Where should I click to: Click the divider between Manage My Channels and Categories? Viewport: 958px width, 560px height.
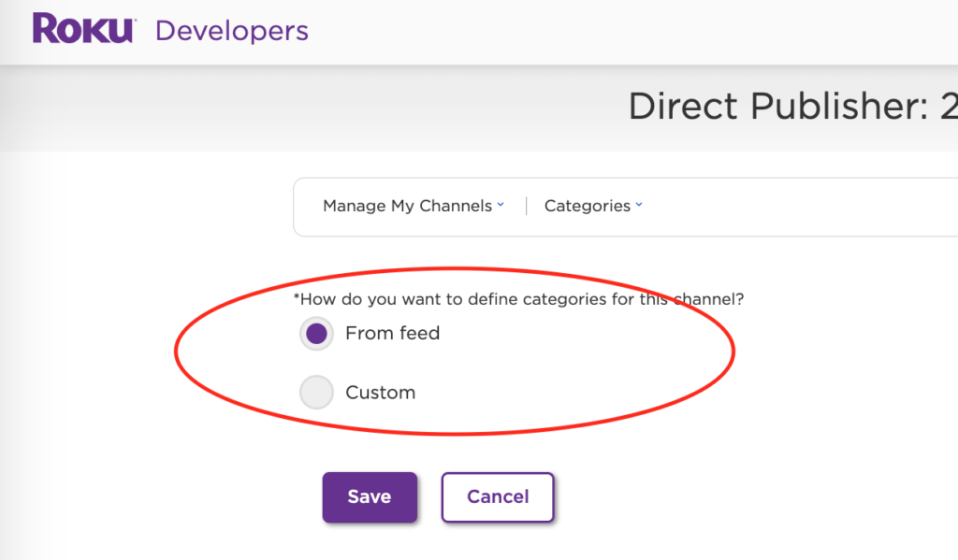coord(526,206)
